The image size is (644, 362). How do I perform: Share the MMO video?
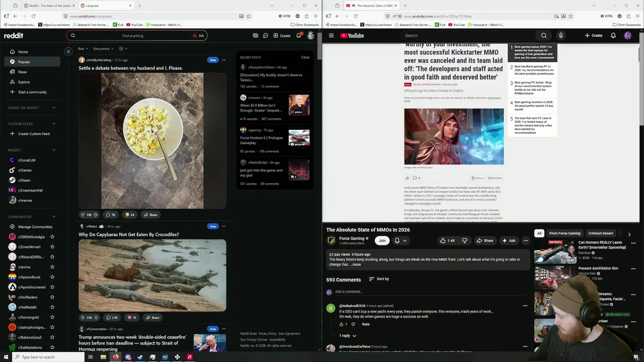click(x=485, y=240)
